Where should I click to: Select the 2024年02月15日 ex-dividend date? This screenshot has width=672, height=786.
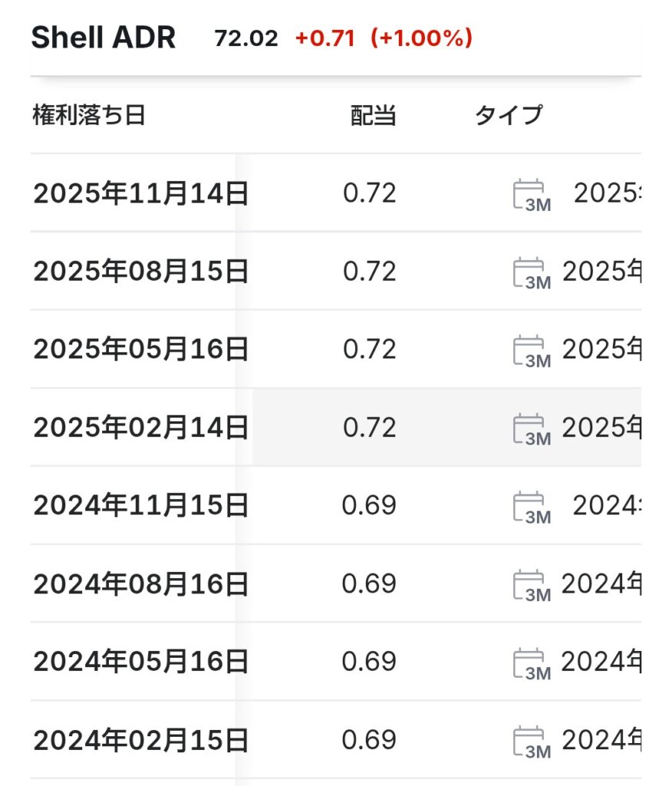pyautogui.click(x=140, y=741)
